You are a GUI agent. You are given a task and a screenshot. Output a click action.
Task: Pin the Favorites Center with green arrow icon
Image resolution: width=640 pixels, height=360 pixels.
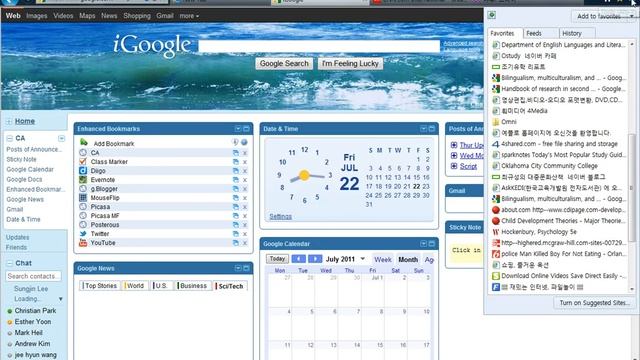tap(492, 15)
